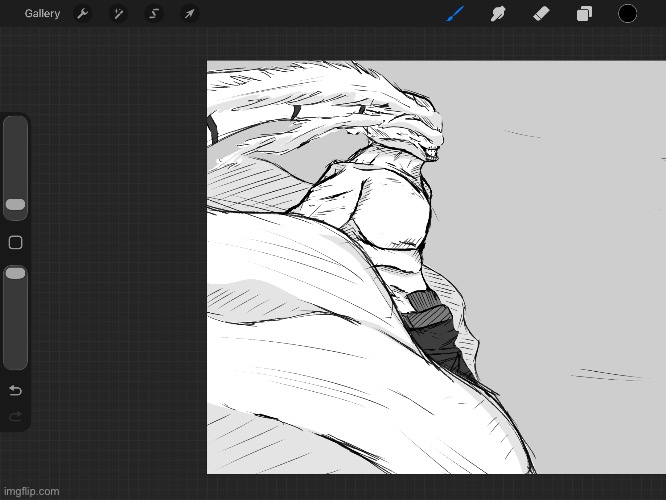Click the brush size slider handle

pos(16,205)
